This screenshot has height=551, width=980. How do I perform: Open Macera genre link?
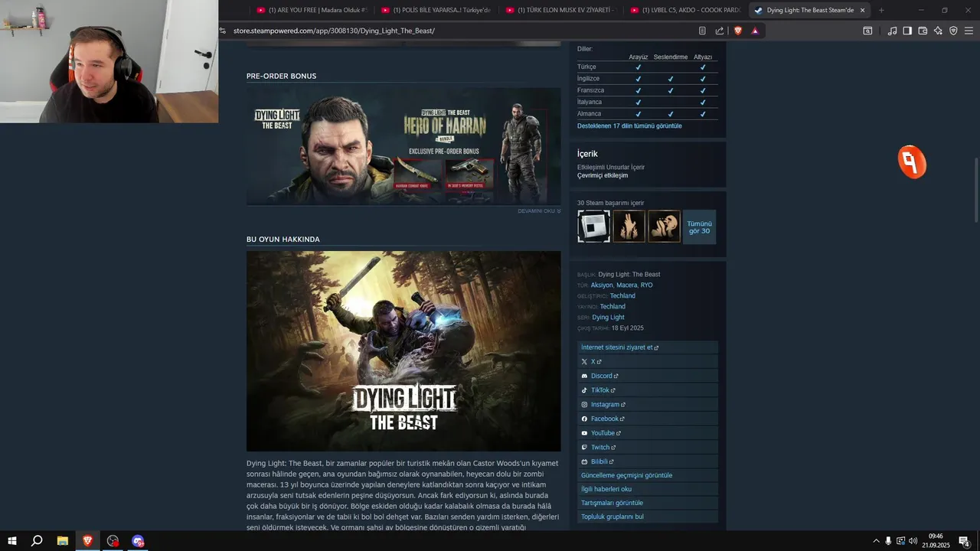[627, 285]
